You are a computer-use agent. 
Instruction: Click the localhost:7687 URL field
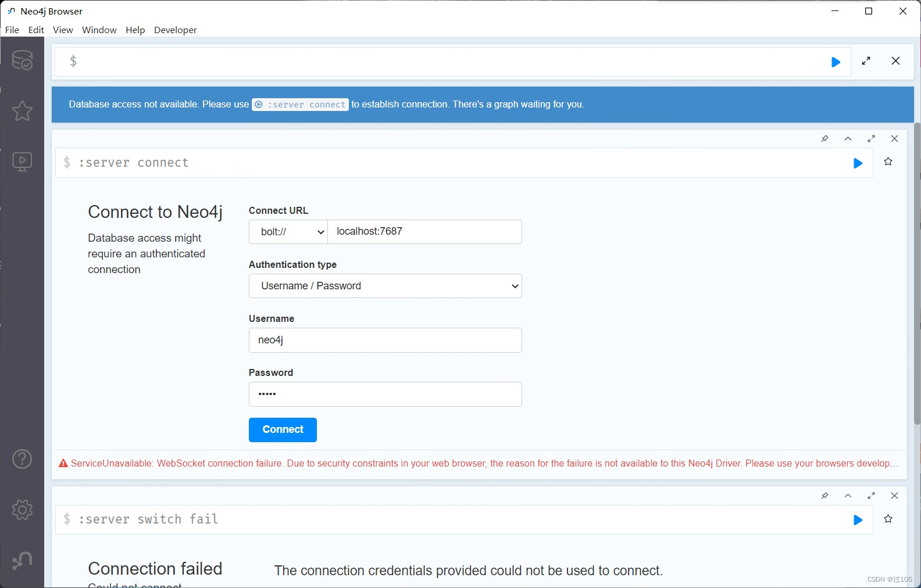pyautogui.click(x=425, y=232)
